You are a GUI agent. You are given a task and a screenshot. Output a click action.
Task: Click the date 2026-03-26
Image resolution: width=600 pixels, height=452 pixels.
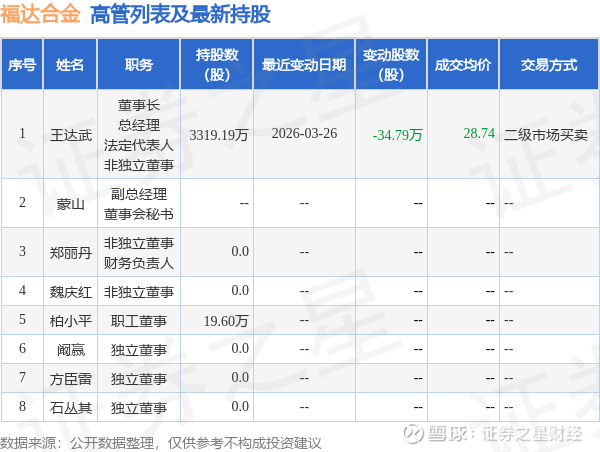coord(305,133)
